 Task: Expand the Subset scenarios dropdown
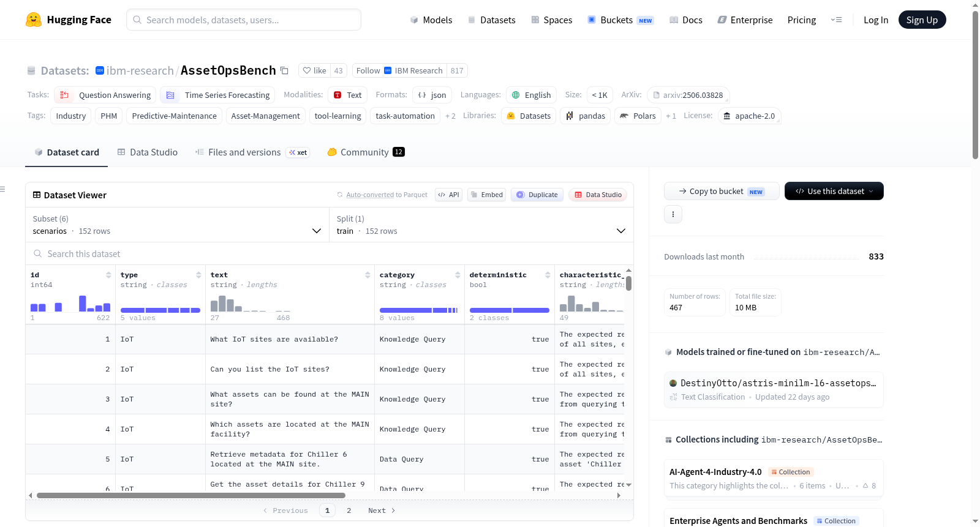177,225
